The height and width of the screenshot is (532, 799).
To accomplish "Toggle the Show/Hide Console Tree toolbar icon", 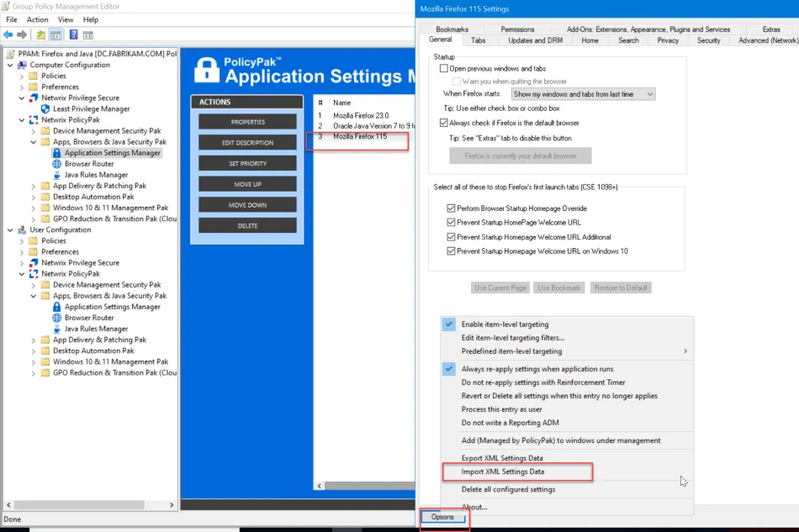I will (56, 34).
